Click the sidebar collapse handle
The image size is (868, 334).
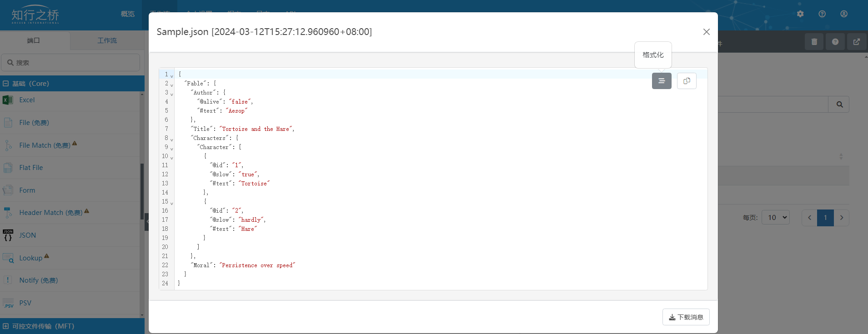(x=147, y=222)
